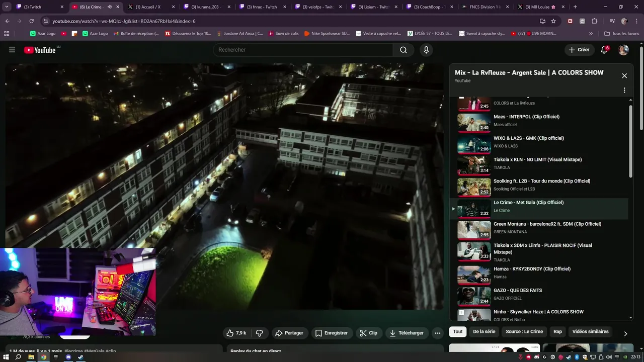The width and height of the screenshot is (644, 362).
Task: Open the playlist options three-dot menu
Action: (624, 90)
